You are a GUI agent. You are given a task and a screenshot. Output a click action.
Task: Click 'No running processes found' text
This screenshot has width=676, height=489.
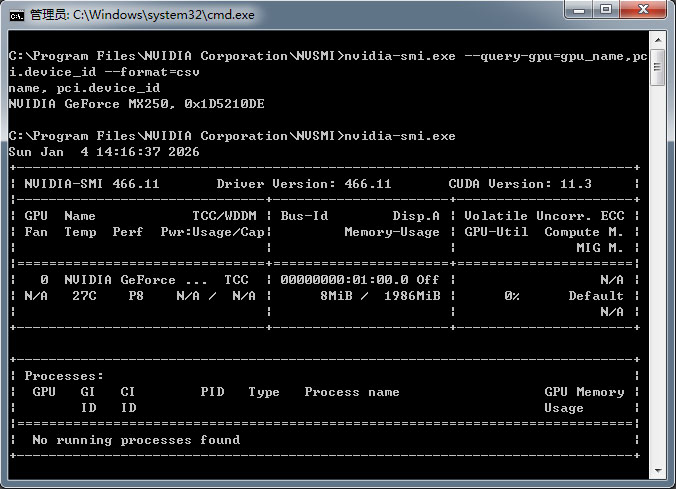coord(136,440)
